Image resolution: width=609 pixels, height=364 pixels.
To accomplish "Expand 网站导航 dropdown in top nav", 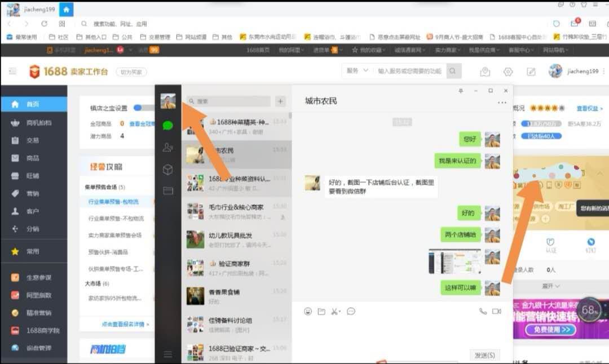I will 555,50.
